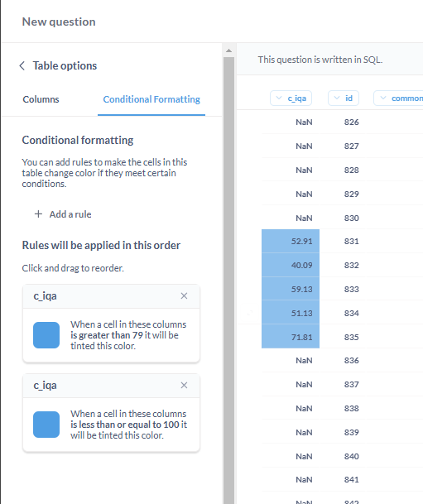This screenshot has width=423, height=504.
Task: Click the plus icon next to Add a rule
Action: tap(38, 214)
